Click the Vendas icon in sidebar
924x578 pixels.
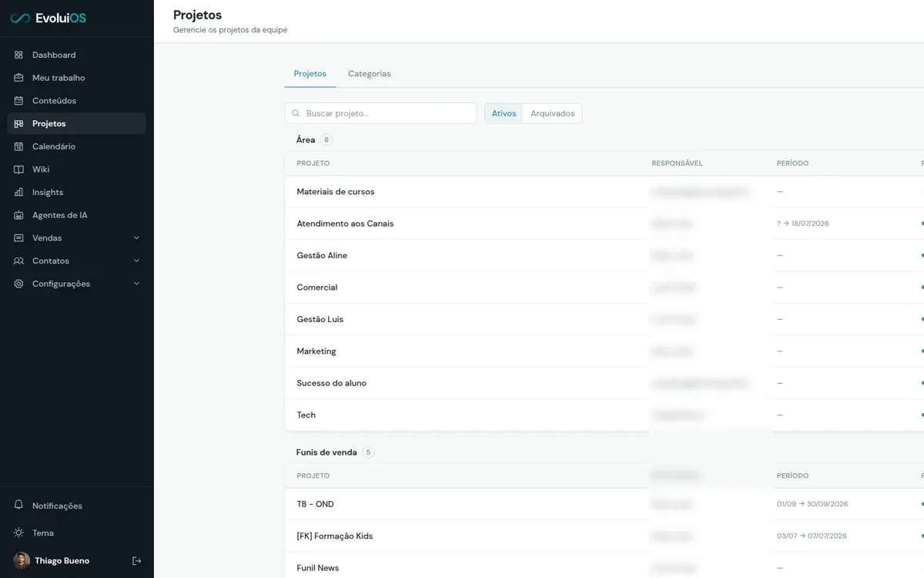[x=18, y=238]
